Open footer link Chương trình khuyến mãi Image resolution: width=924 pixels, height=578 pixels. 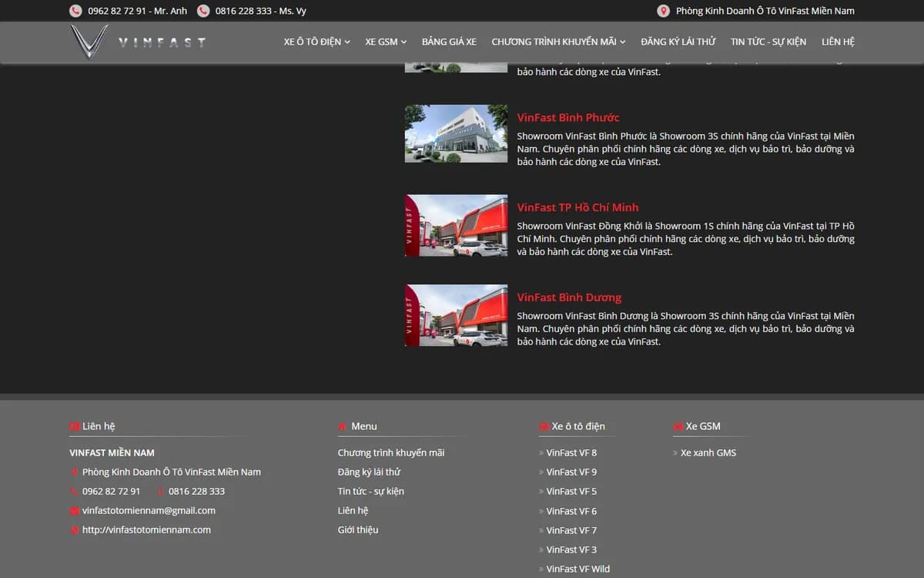391,452
